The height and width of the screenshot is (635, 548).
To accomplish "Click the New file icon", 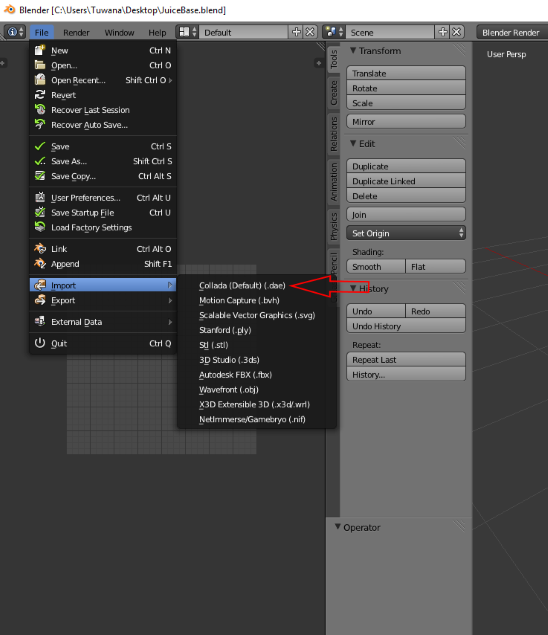I will pos(40,50).
